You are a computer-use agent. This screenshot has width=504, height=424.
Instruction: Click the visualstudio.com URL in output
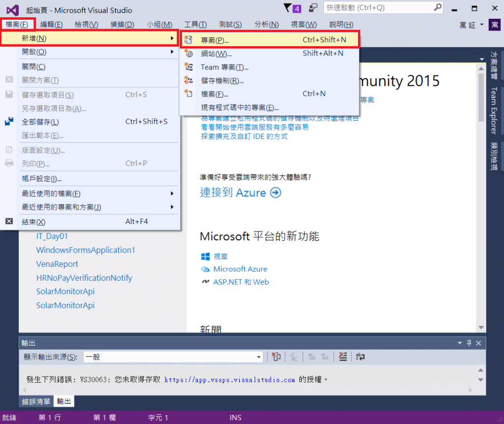pos(230,380)
